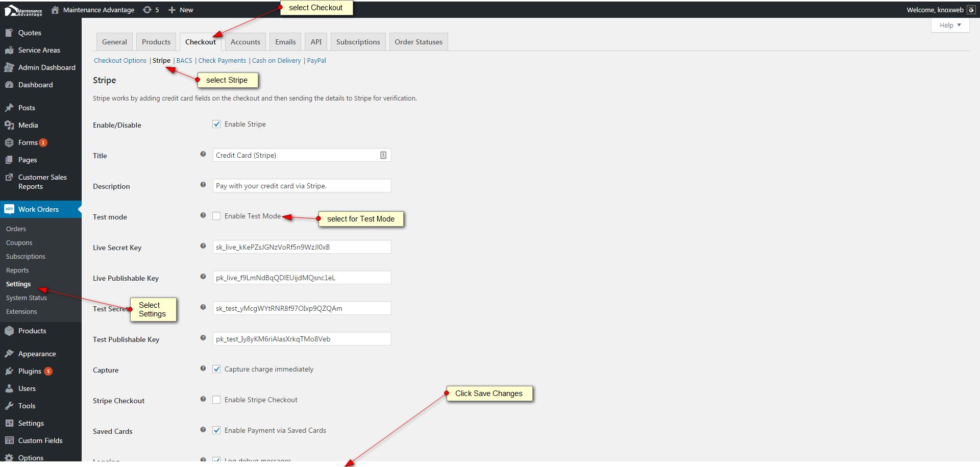The height and width of the screenshot is (467, 980).
Task: Click the autofill icon inside the Title field
Action: 383,155
